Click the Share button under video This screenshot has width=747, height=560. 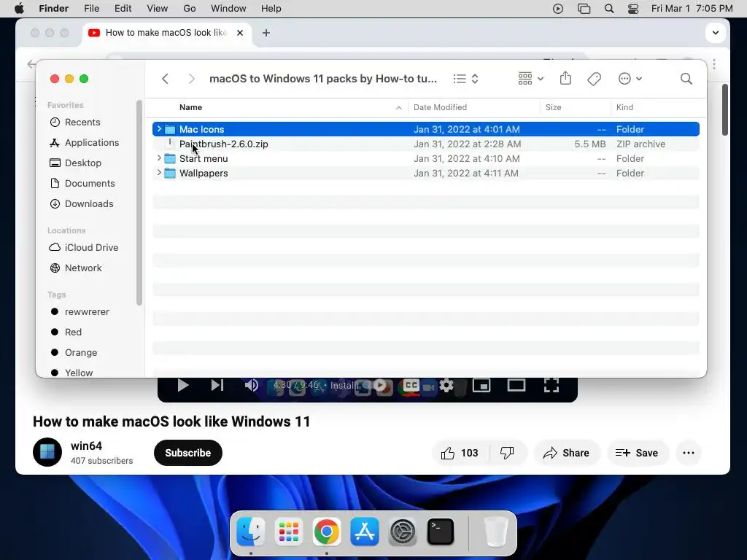566,453
